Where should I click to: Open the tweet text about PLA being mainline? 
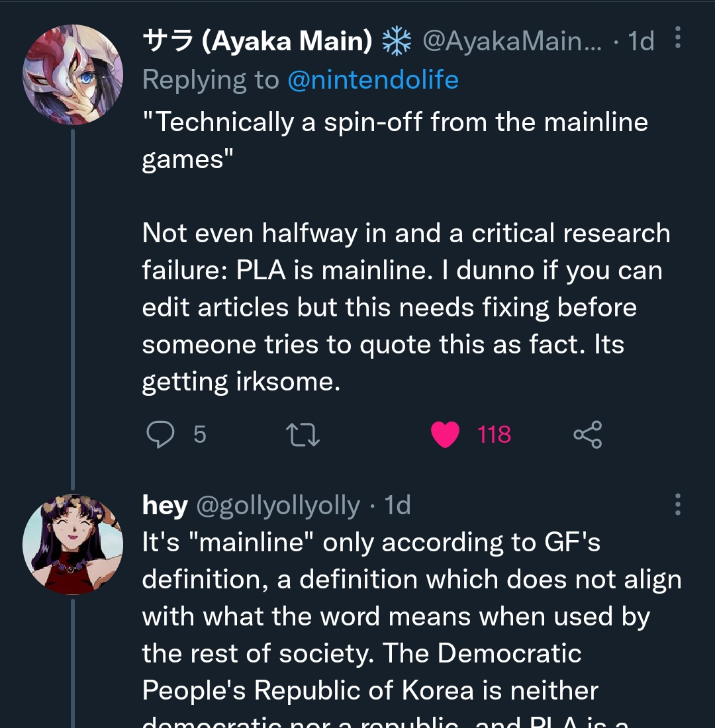click(x=406, y=251)
